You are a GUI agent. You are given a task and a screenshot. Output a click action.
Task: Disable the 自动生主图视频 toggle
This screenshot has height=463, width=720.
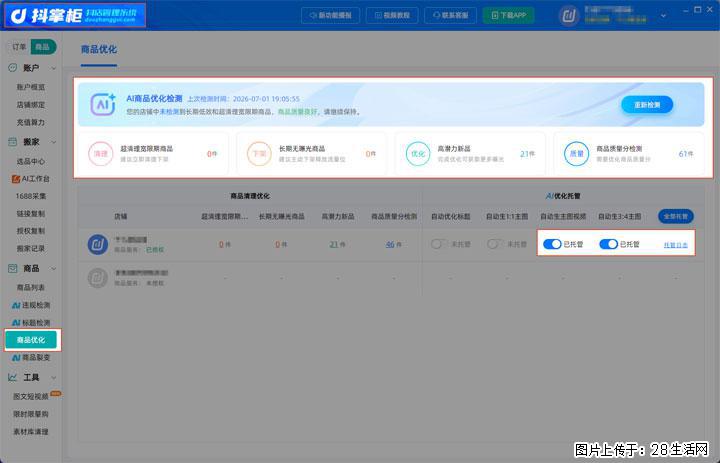[552, 244]
